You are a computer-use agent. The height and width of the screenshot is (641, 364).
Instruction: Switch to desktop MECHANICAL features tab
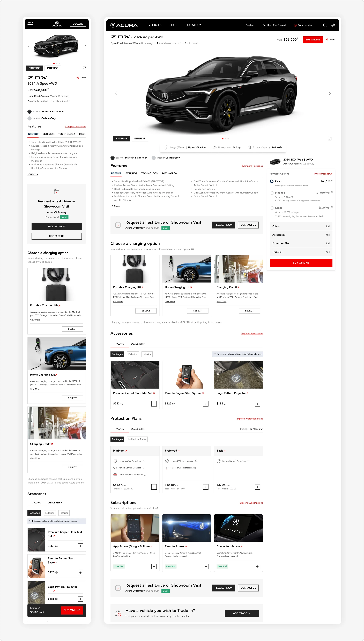point(170,173)
